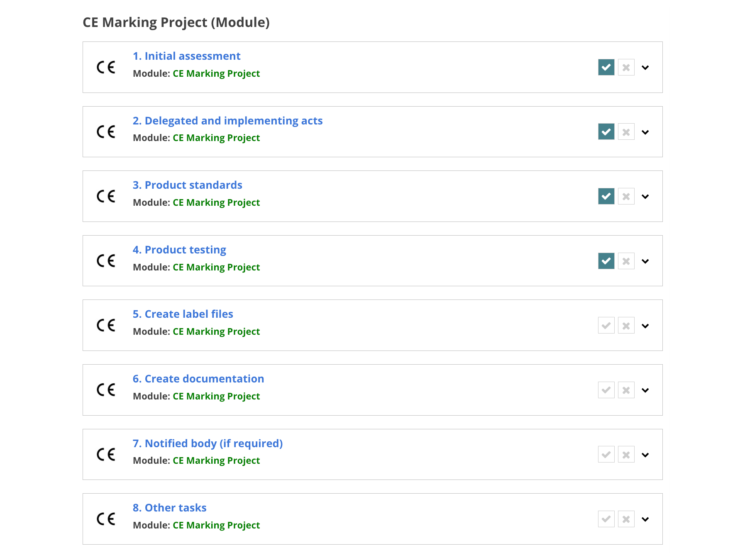Mark Product testing with the X button
The width and height of the screenshot is (745, 560).
point(626,261)
